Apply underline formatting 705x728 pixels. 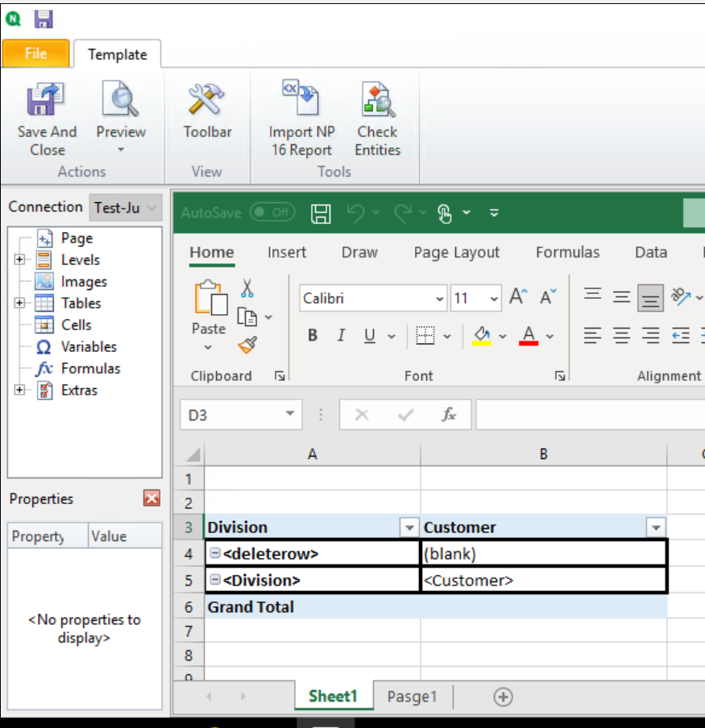(x=369, y=335)
